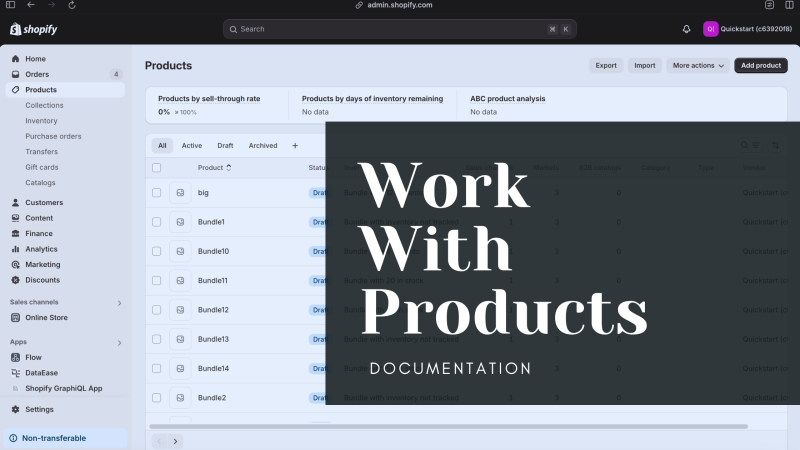Select the Bundle10 row checkbox

pos(157,251)
